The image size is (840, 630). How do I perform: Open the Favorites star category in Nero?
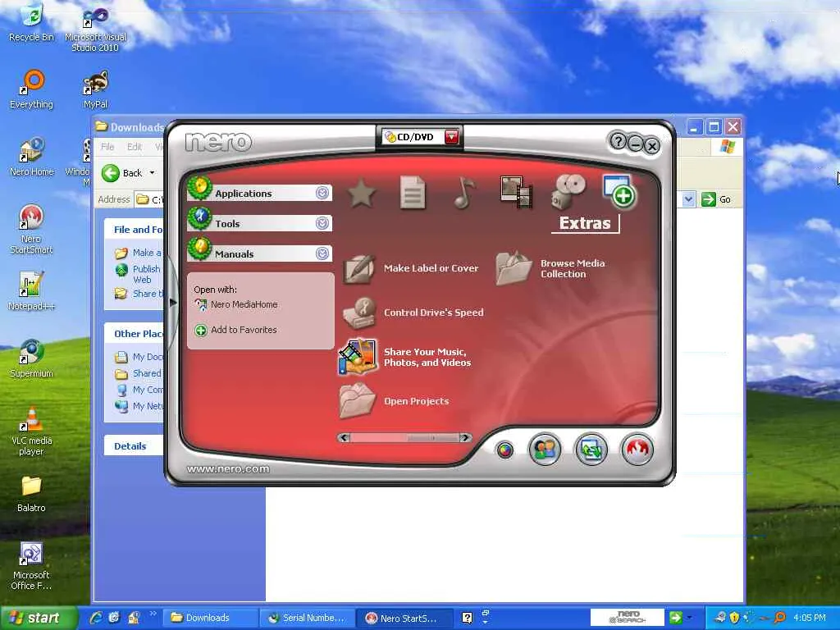pyautogui.click(x=362, y=194)
